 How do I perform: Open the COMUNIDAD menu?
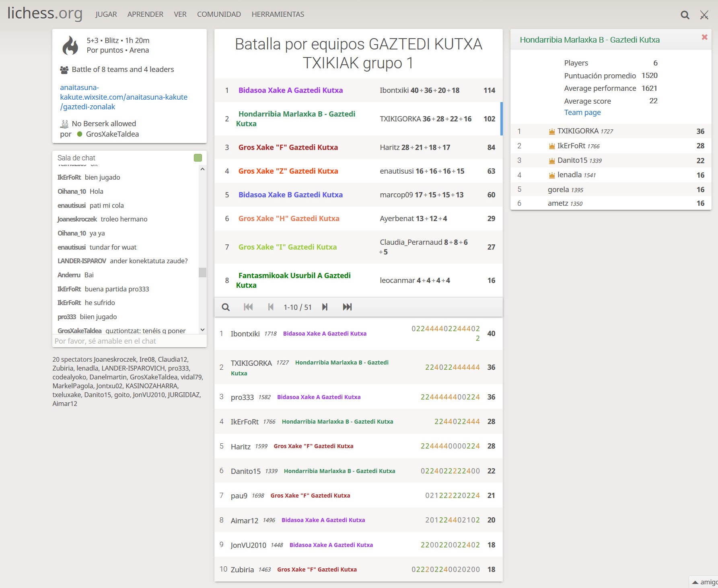pos(219,14)
